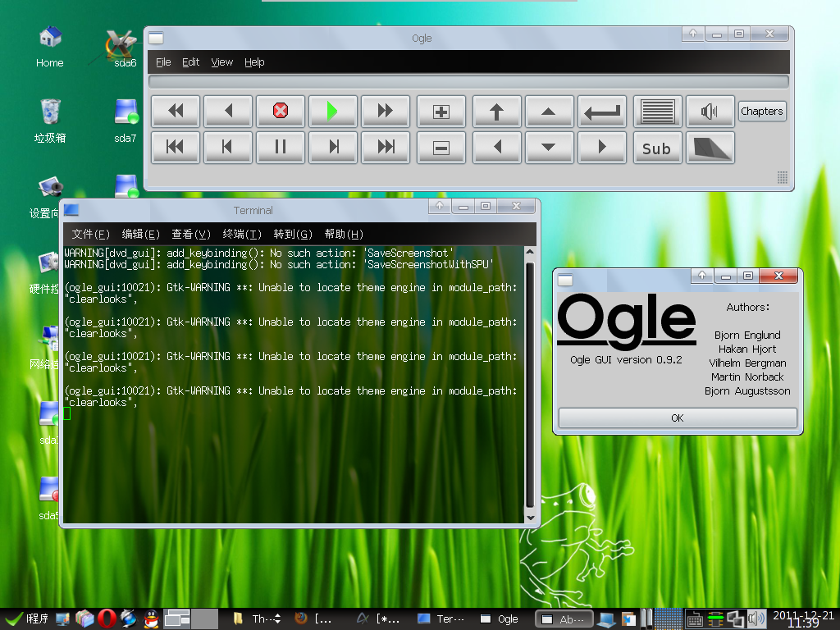Open the File menu in Ogle
840x630 pixels.
tap(163, 62)
